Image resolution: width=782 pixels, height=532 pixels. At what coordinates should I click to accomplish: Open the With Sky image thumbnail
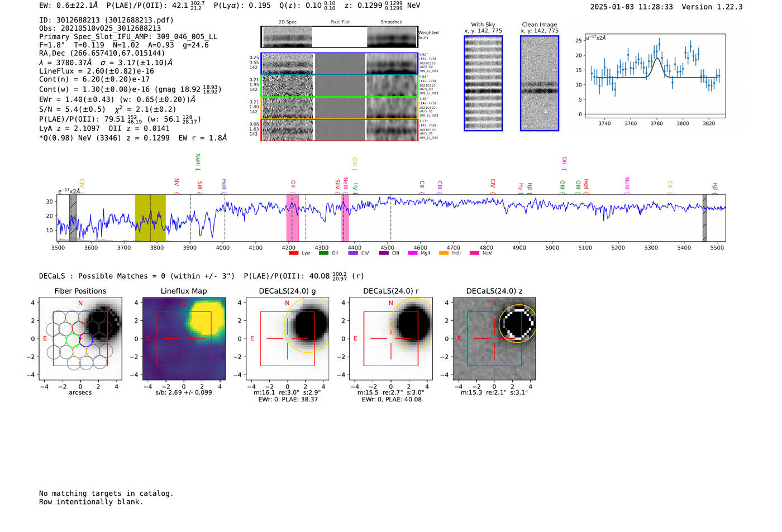click(483, 83)
